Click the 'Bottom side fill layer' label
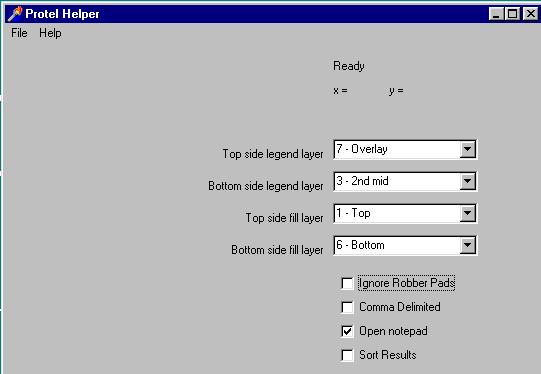541x374 pixels. pyautogui.click(x=277, y=250)
